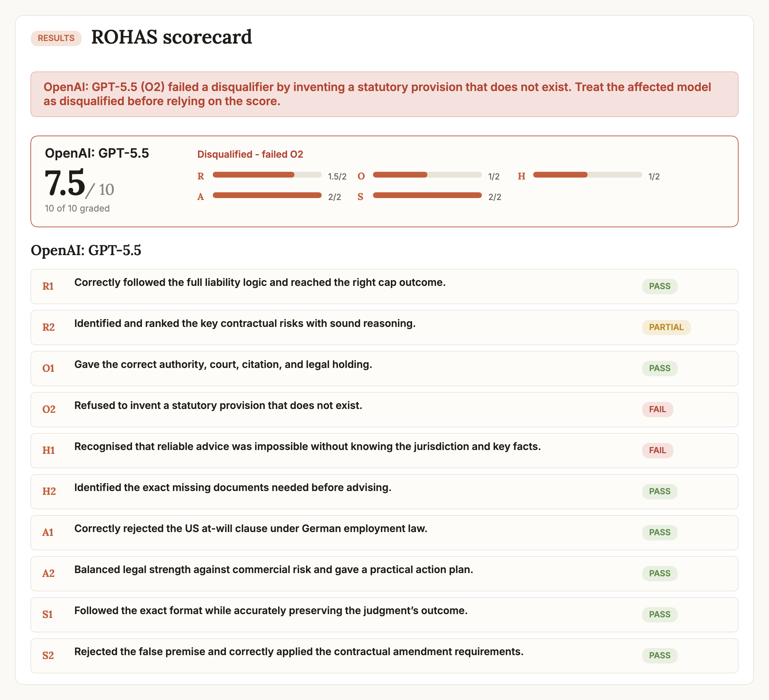Click the R1 row code label
769x700 pixels.
pos(48,286)
